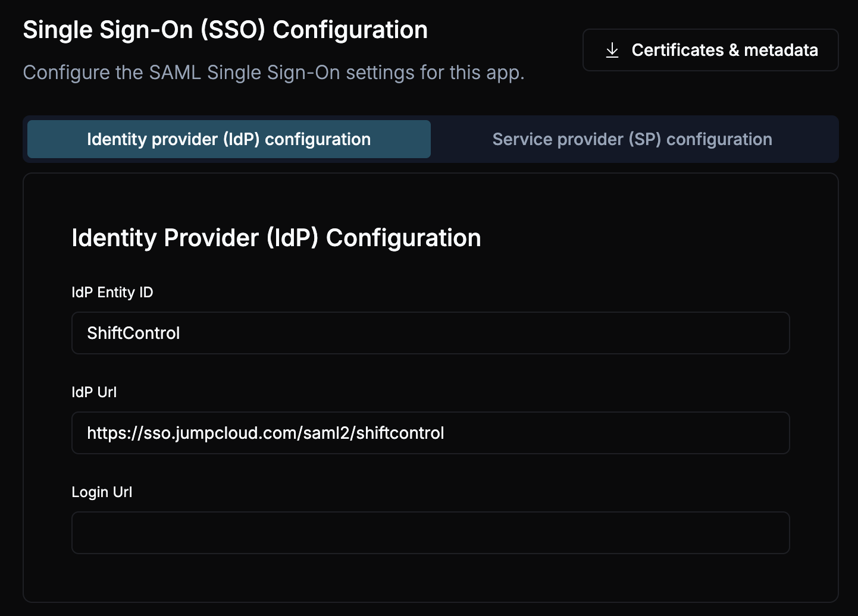The image size is (858, 616).
Task: Select the Identity provider (IdP) configuration tab
Action: click(x=228, y=139)
